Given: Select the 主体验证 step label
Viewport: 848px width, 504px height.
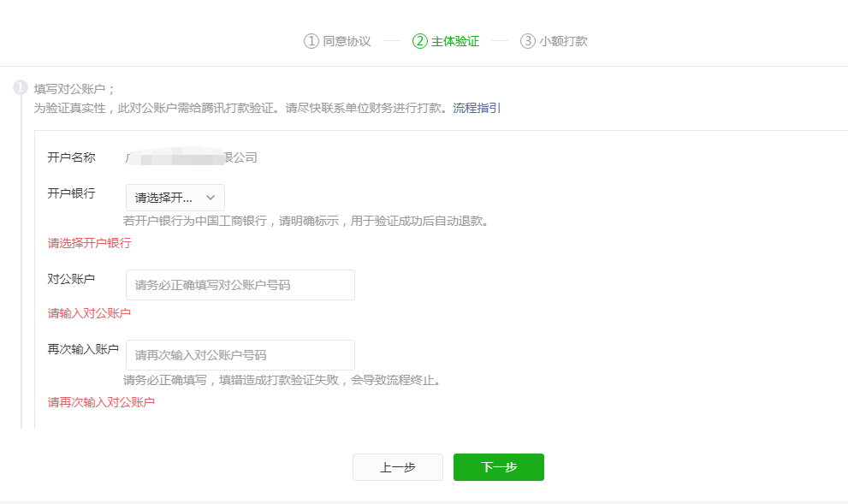Looking at the screenshot, I should 455,41.
